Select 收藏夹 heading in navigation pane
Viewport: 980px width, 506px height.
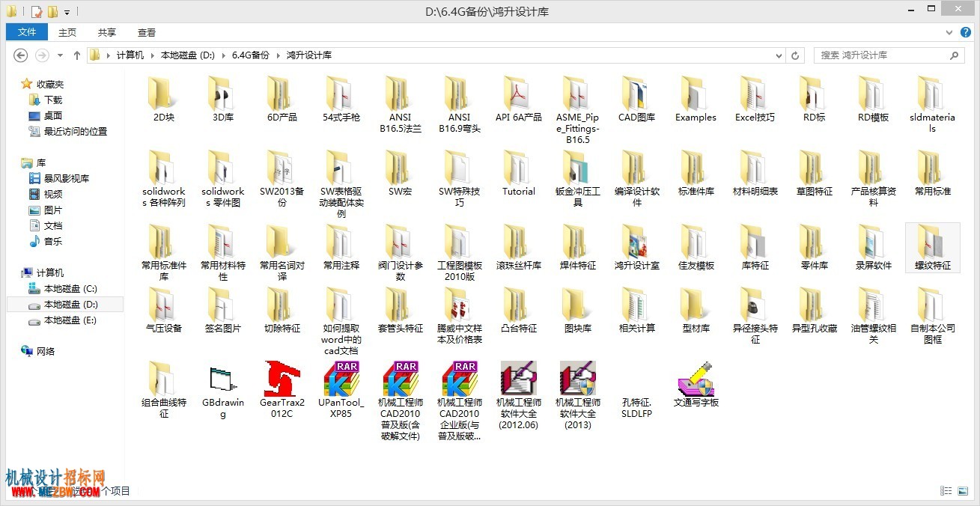[50, 84]
